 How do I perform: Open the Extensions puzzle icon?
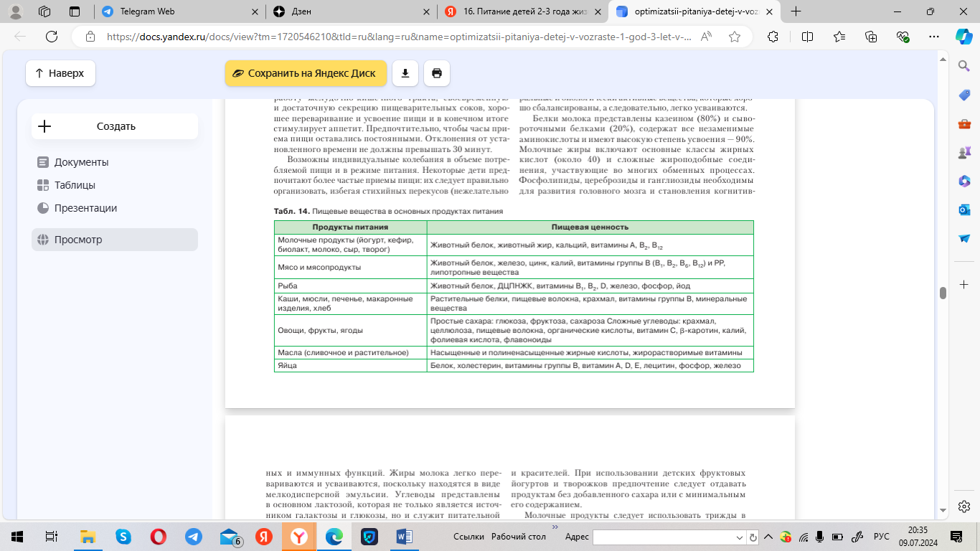773,37
